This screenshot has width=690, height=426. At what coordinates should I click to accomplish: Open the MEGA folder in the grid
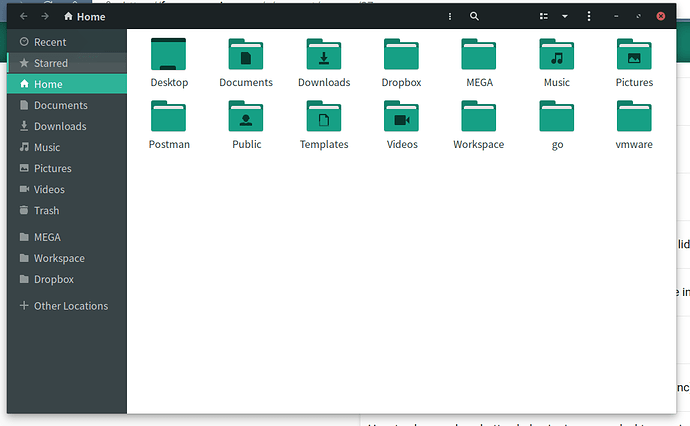point(479,54)
